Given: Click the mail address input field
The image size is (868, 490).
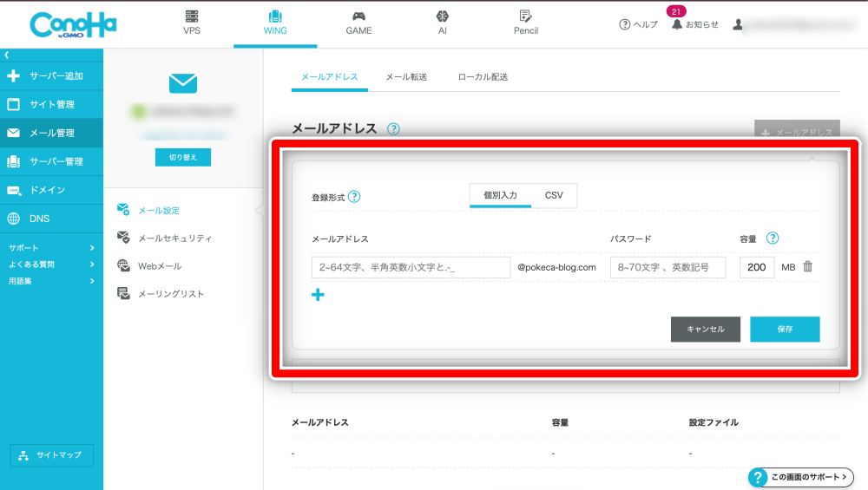Looking at the screenshot, I should (411, 267).
